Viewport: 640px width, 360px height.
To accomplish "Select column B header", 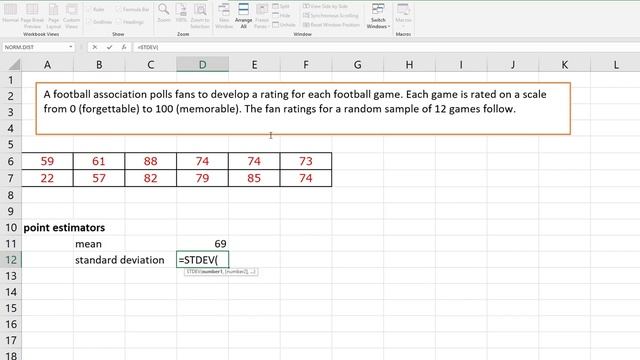I will [x=99, y=64].
